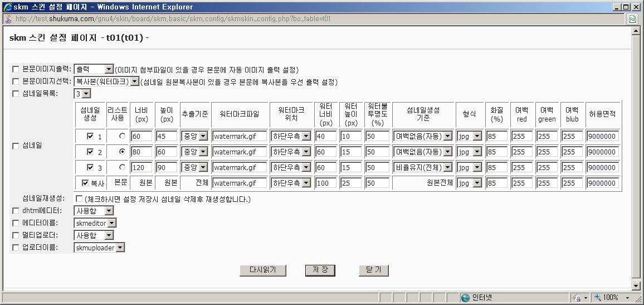Enable the 본문이미지출력 checkbox
The width and height of the screenshot is (644, 305).
pos(16,70)
